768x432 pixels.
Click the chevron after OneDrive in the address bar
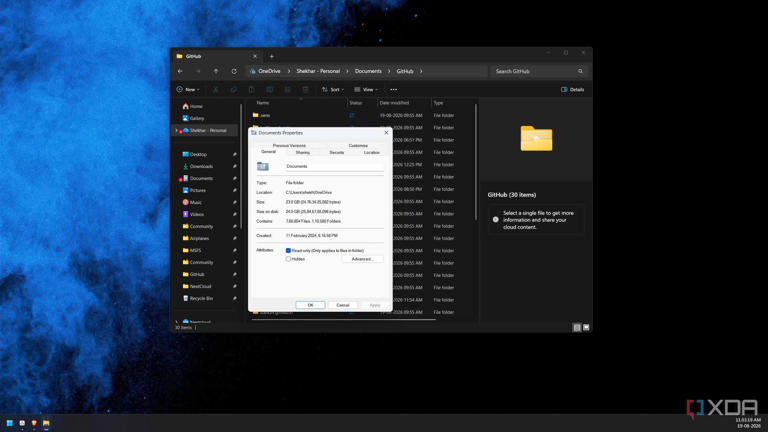[289, 71]
